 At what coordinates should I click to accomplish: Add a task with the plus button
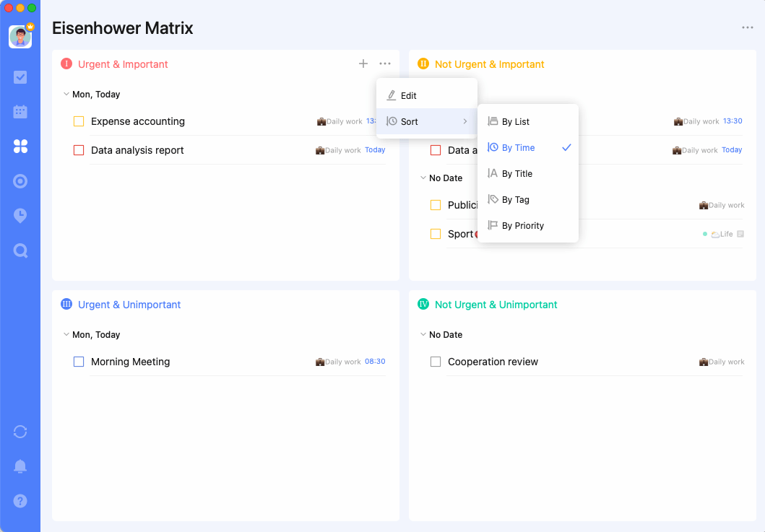(x=363, y=64)
